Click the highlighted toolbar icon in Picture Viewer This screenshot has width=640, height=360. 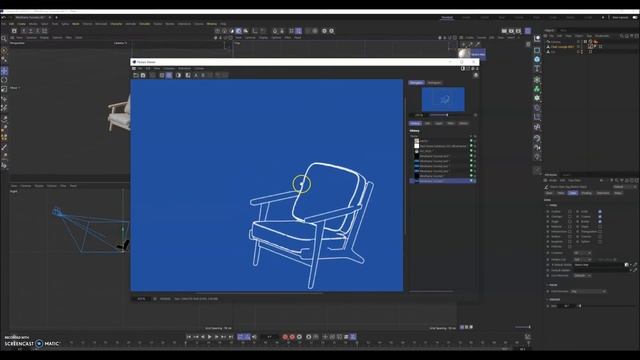(x=169, y=75)
